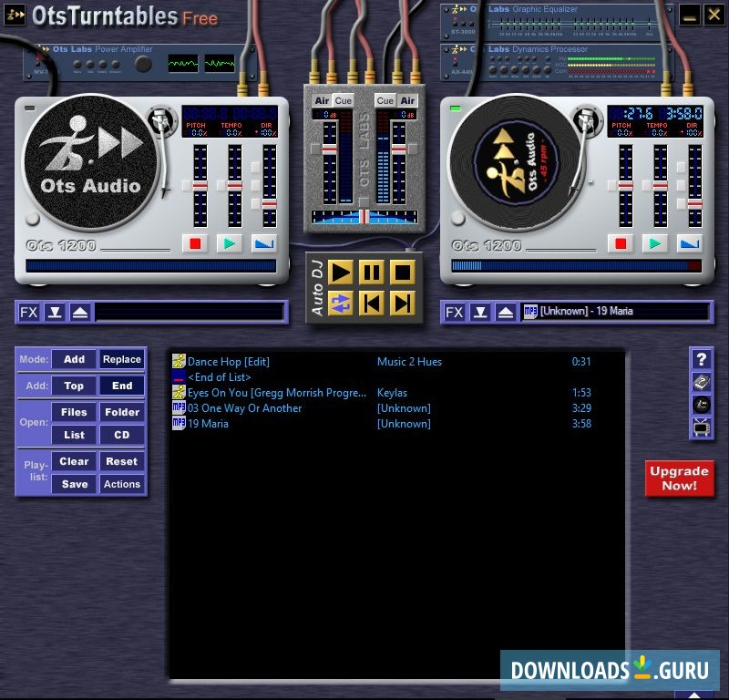Click the Power Amplifier large volume knob
The image size is (729, 700).
coord(143,64)
